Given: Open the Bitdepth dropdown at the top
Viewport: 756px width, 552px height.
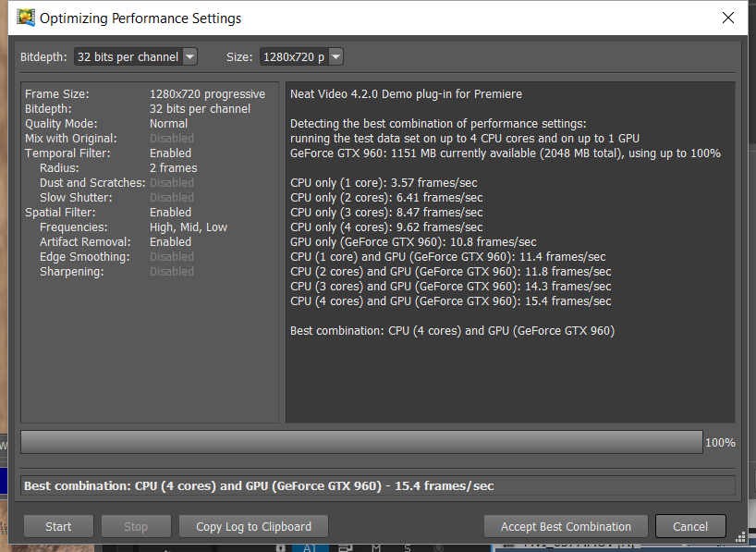Looking at the screenshot, I should [x=136, y=57].
